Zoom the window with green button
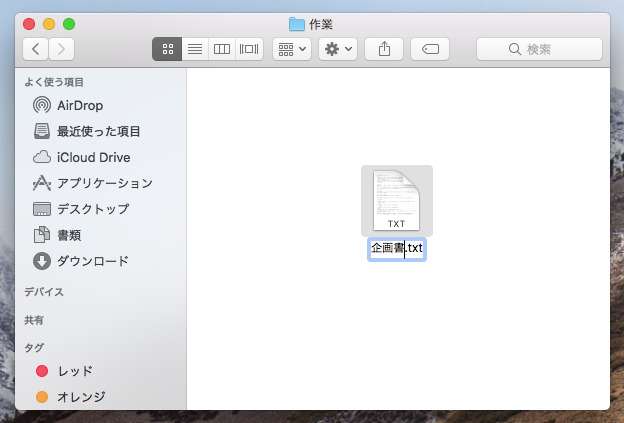The height and width of the screenshot is (423, 624). 69,24
